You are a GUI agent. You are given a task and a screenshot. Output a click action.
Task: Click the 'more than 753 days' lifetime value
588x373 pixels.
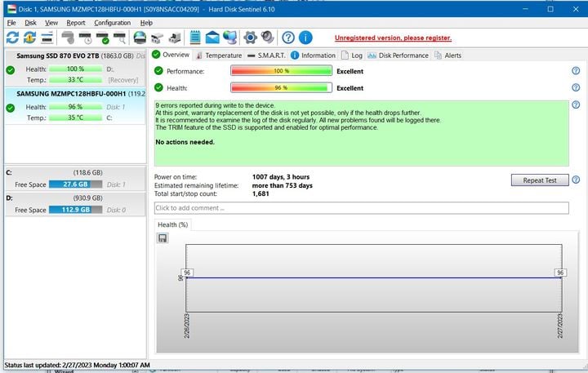pos(282,185)
